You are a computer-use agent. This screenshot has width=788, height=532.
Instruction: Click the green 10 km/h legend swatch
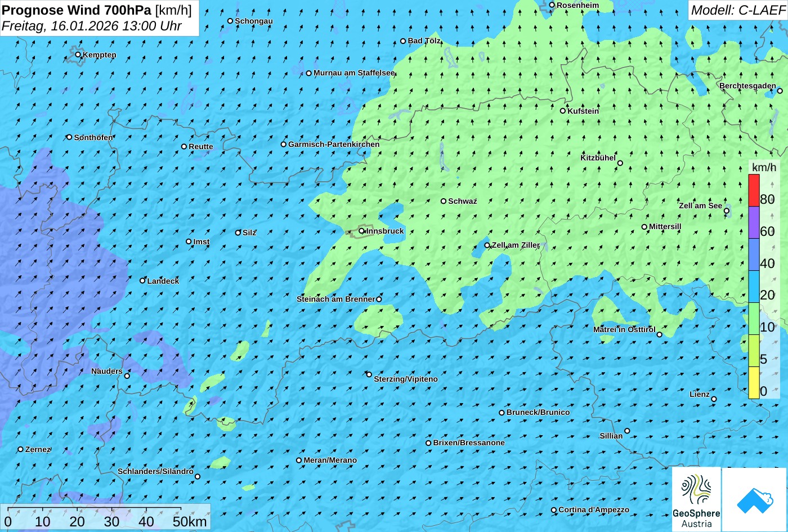pyautogui.click(x=754, y=319)
